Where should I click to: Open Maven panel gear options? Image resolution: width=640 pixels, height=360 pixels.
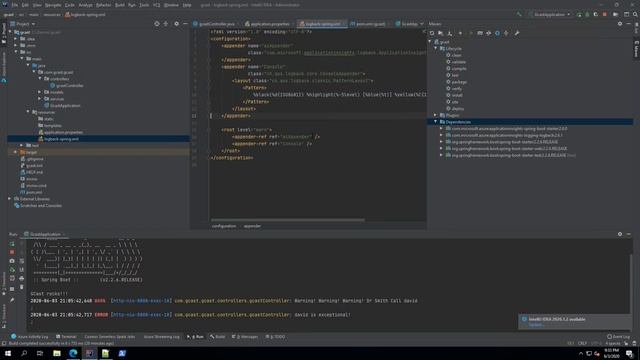(620, 24)
